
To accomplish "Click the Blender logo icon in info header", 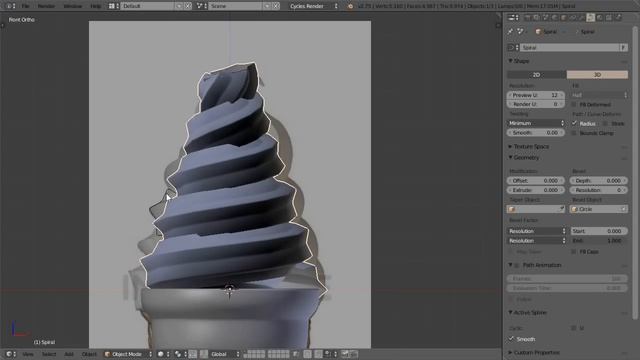I will [x=350, y=6].
